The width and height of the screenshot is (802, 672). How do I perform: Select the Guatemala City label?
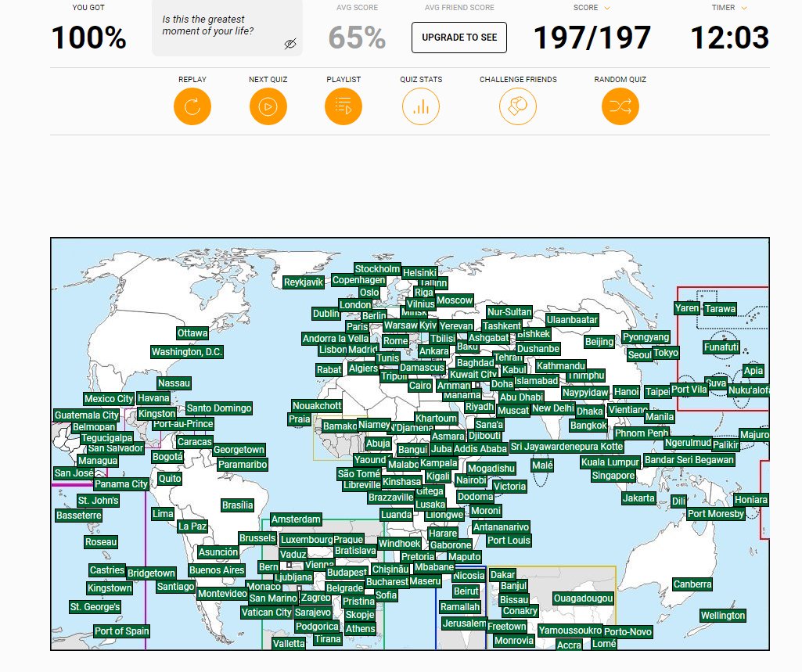click(87, 415)
